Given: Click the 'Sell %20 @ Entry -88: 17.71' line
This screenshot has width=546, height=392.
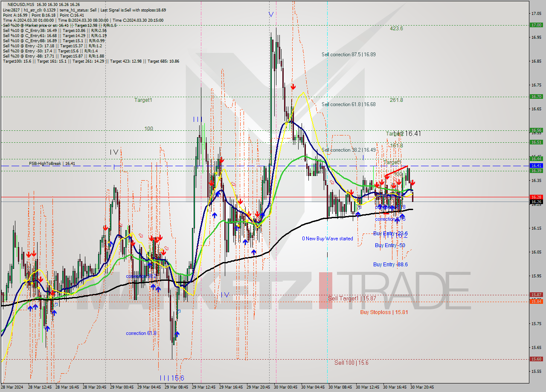Looking at the screenshot, I should 53,56.
